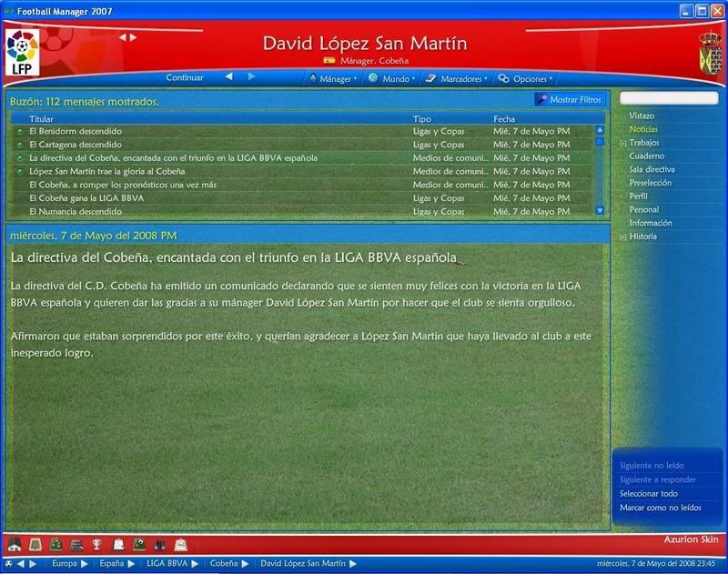Expand the David López San Martín breadcrumb arrow
The height and width of the screenshot is (574, 728).
coord(353,564)
